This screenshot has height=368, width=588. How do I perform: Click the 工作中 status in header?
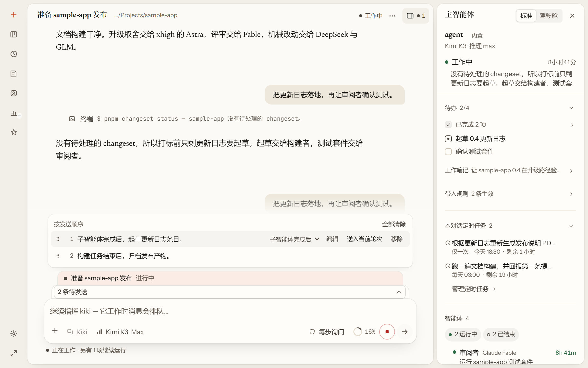pos(371,16)
